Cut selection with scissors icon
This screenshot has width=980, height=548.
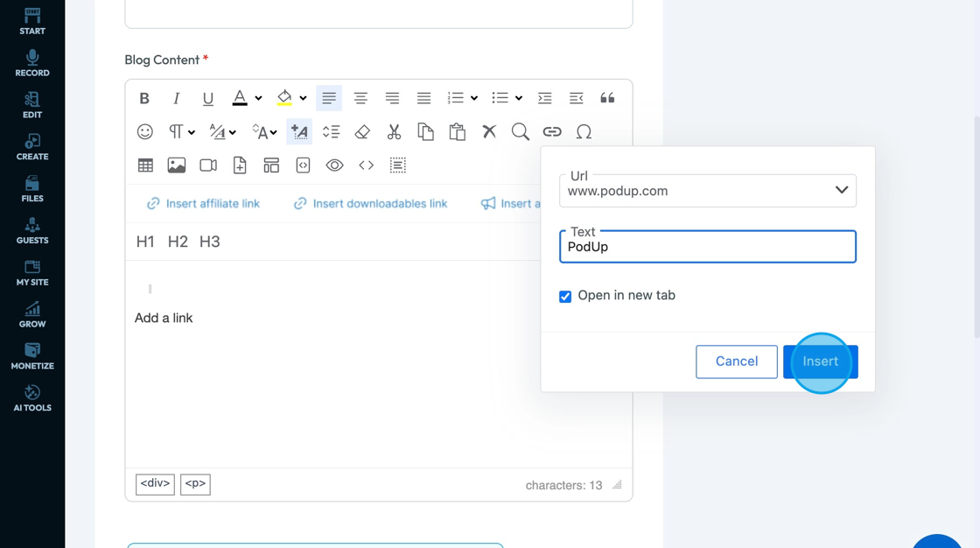394,132
